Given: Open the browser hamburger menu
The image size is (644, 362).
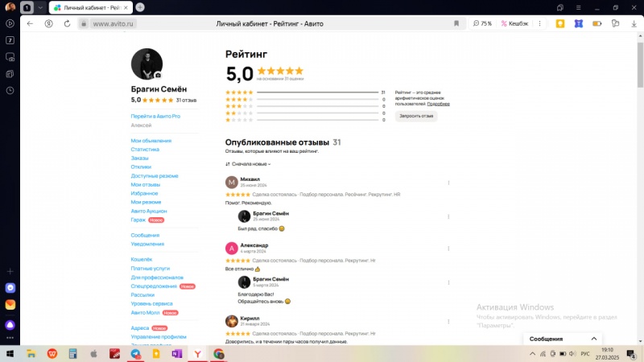Looking at the screenshot, I should point(578,7).
